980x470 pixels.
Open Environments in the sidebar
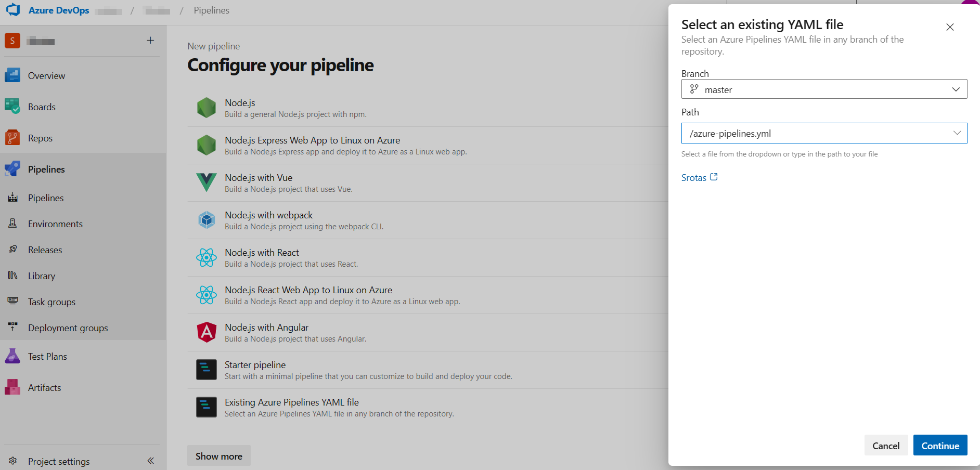pyautogui.click(x=83, y=224)
